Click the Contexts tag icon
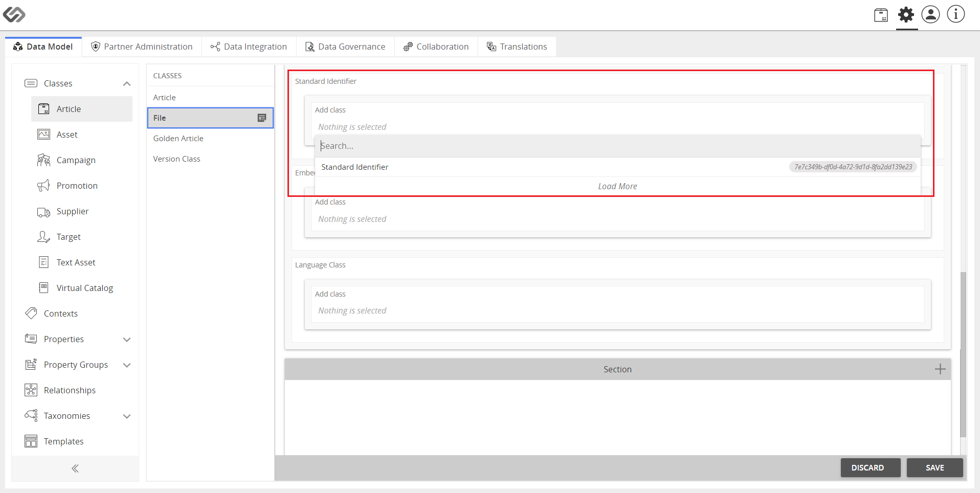This screenshot has width=980, height=493. [x=31, y=313]
